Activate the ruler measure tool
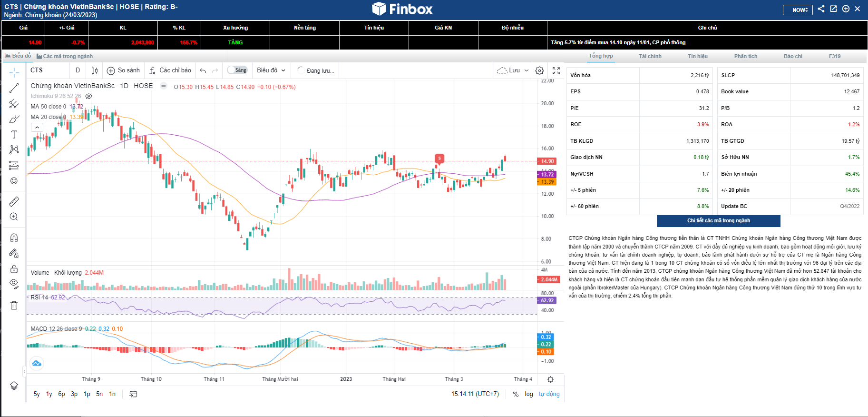The image size is (868, 417). tap(14, 201)
